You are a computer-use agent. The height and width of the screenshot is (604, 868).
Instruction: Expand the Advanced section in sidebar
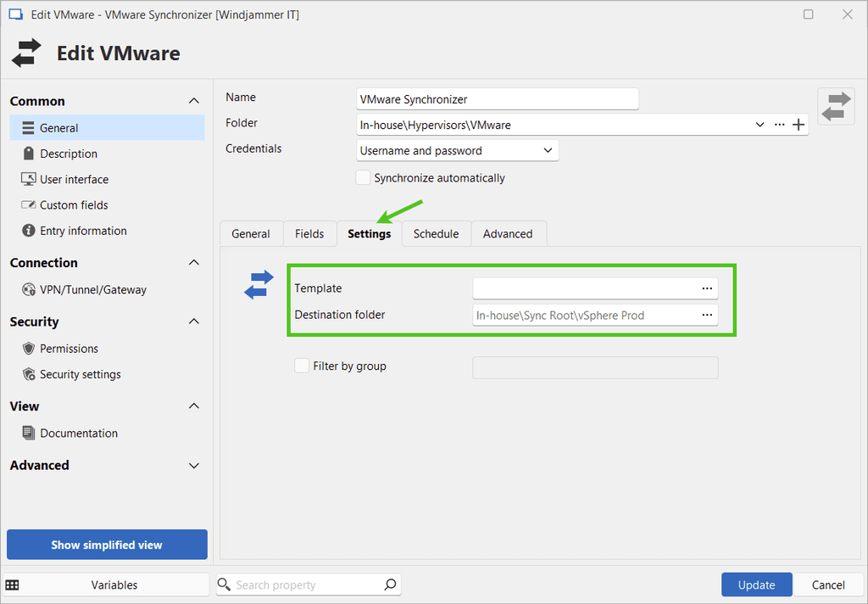coord(193,466)
